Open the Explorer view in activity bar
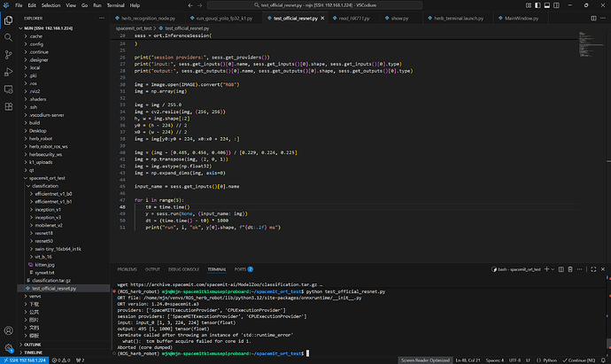 click(x=8, y=20)
